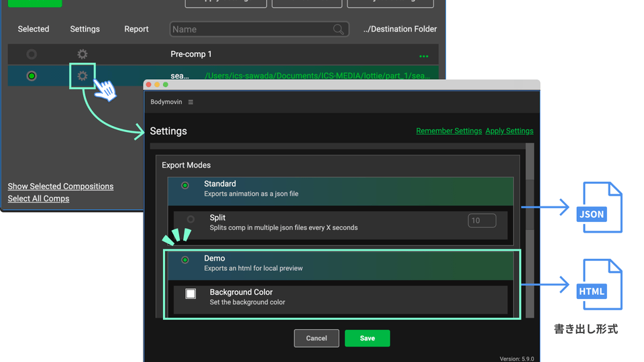644x362 pixels.
Task: Click the search magnifier icon in Name field
Action: point(339,29)
